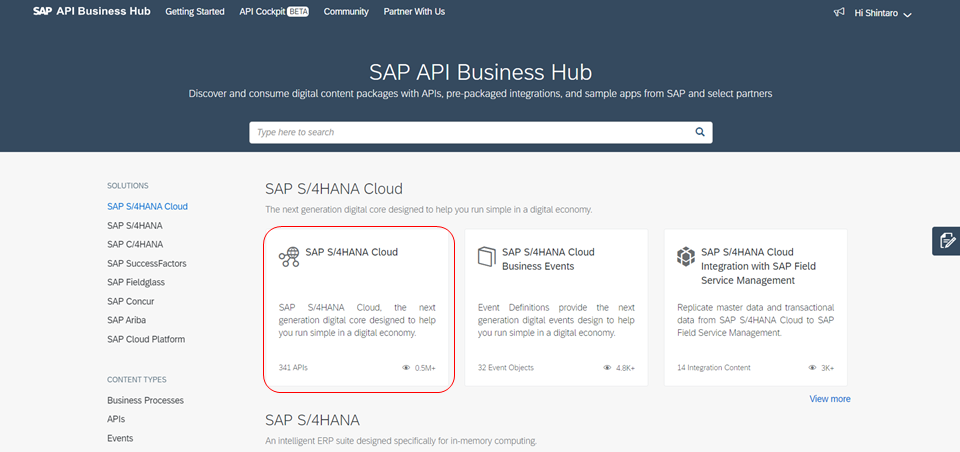The width and height of the screenshot is (960, 452).
Task: Click the search magnifier icon
Action: click(x=700, y=132)
